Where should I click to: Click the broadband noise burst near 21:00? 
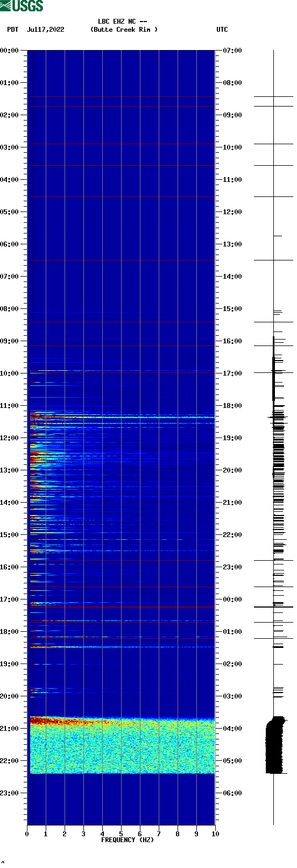coord(122,745)
